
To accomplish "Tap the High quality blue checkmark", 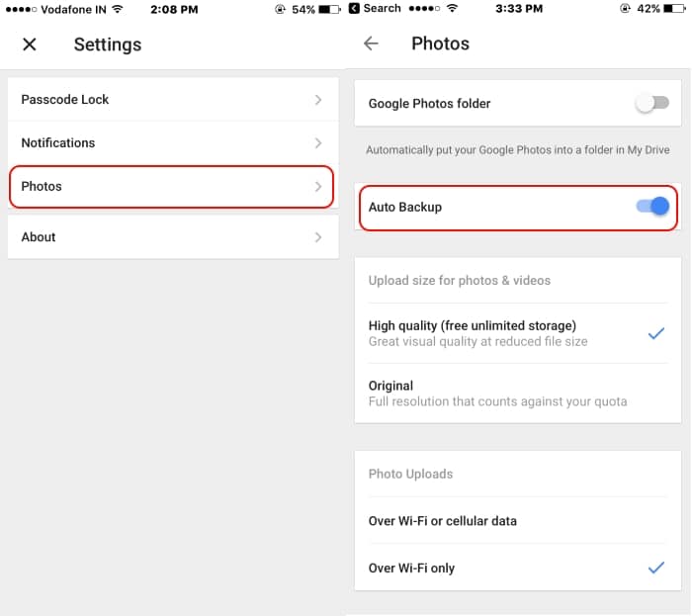I will pos(655,333).
